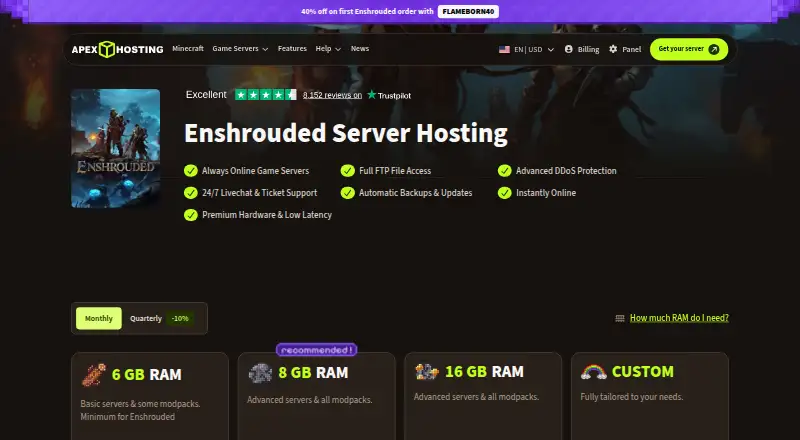Click RAM chip icon beside How much RAM

tap(620, 318)
